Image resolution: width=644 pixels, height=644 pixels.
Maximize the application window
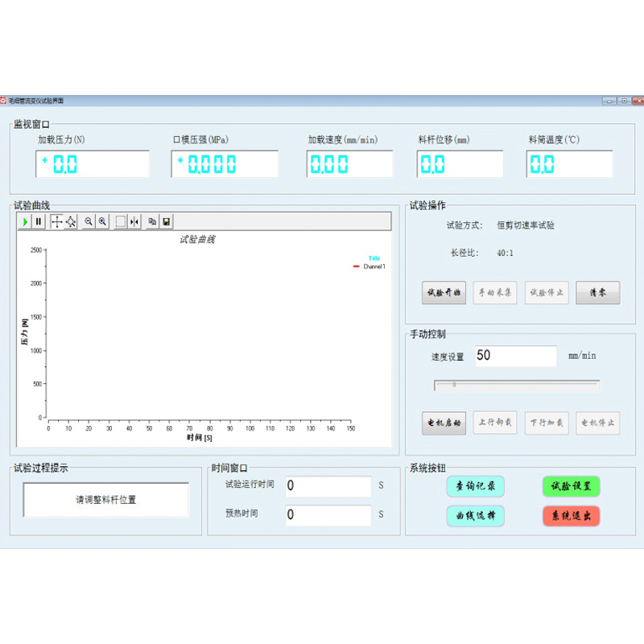625,101
